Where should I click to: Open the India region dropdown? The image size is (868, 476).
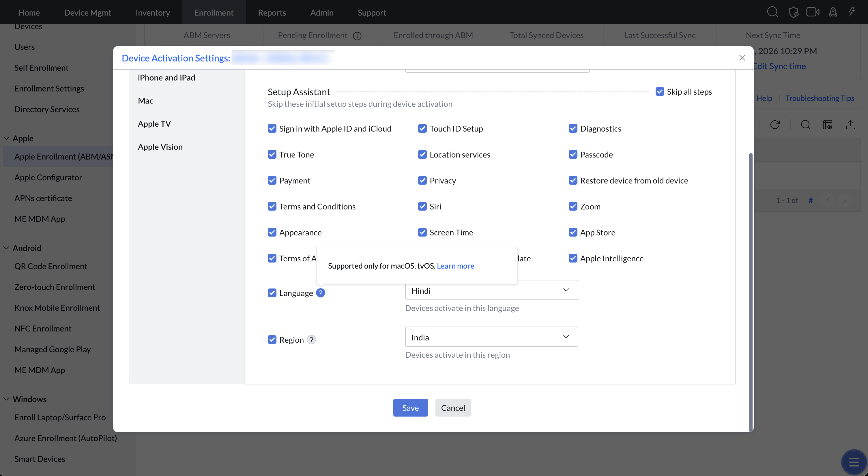click(x=491, y=337)
